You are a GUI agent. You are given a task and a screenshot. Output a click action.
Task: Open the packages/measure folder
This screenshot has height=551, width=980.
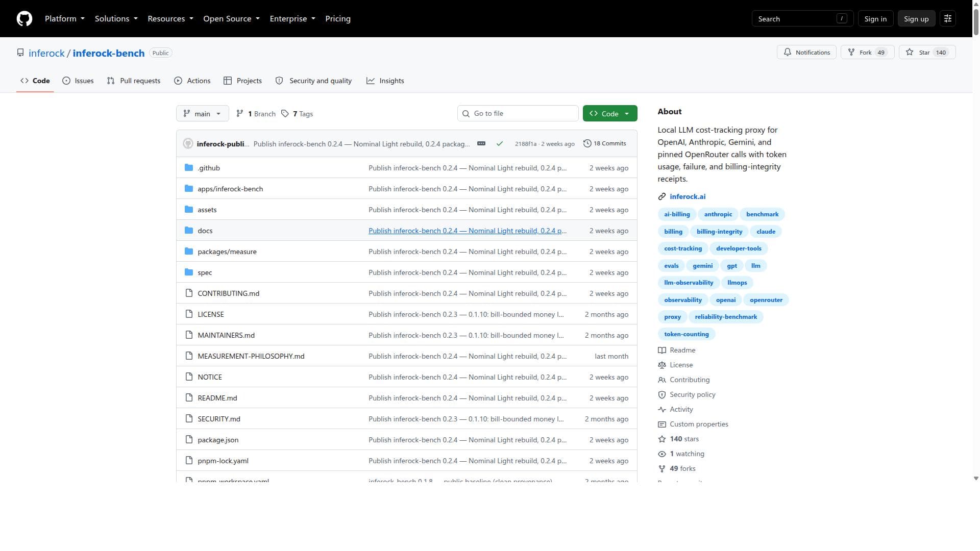click(x=227, y=252)
